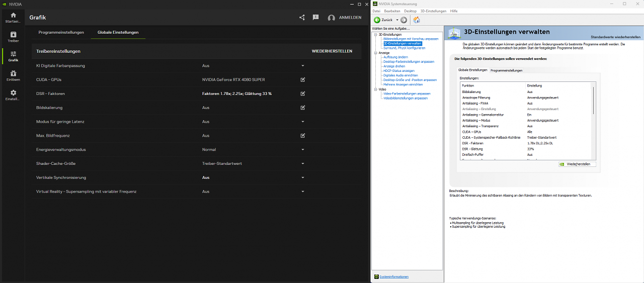The width and height of the screenshot is (644, 283).
Task: Click ANMELDEN to sign in
Action: pyautogui.click(x=350, y=18)
